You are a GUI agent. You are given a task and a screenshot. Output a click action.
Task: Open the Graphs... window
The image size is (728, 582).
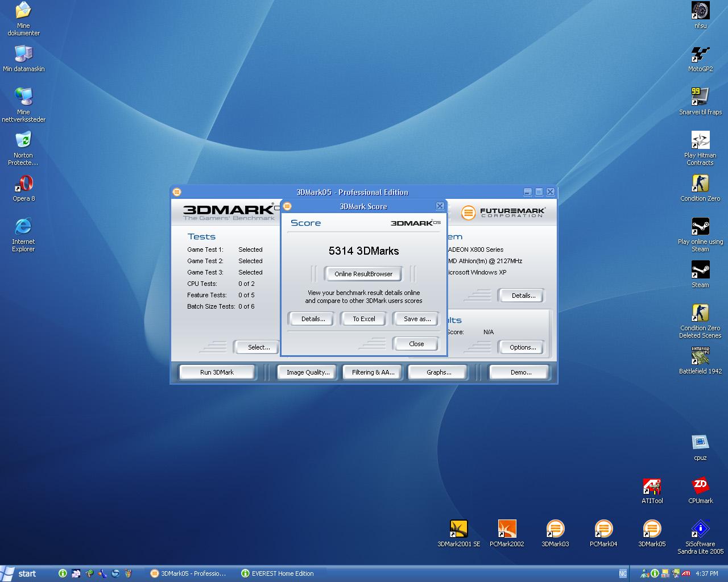click(x=439, y=372)
